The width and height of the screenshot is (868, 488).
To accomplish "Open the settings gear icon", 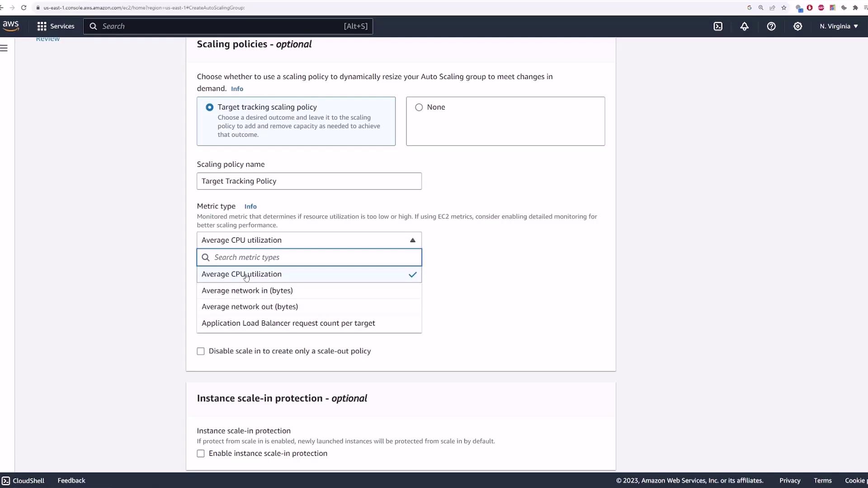I will point(798,26).
